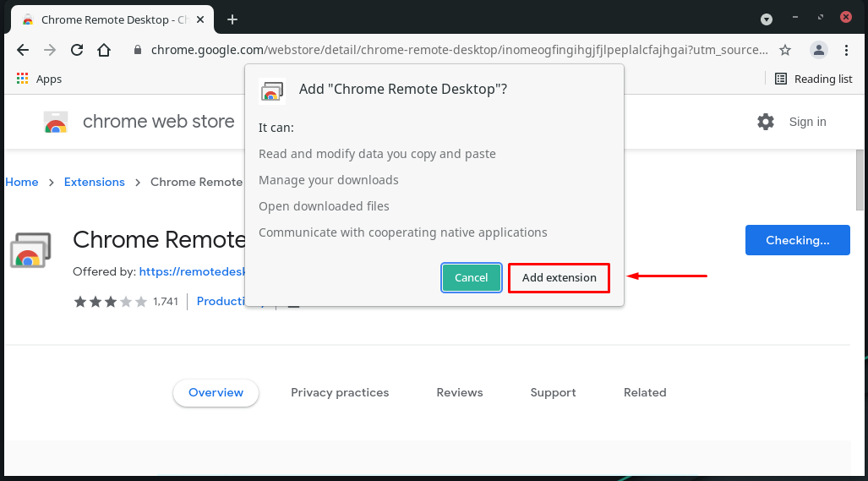This screenshot has height=481, width=868.
Task: Click the chrome web store logo
Action: (55, 122)
